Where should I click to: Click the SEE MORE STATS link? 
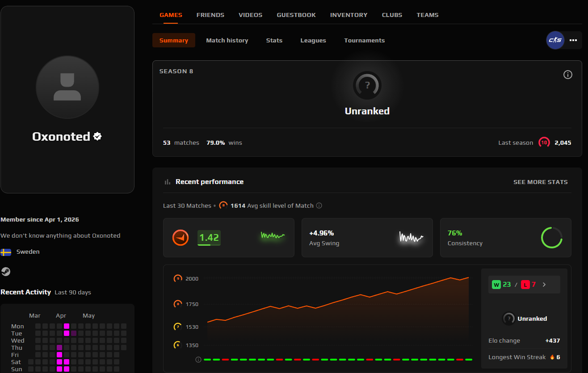(x=541, y=182)
